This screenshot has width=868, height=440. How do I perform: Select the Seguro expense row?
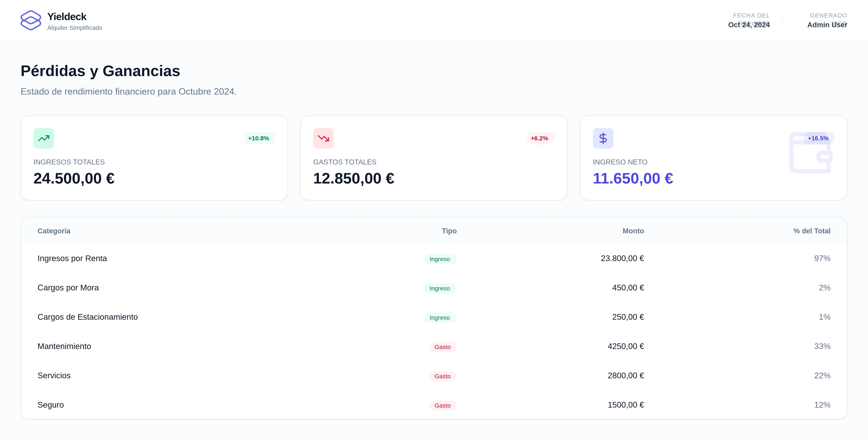point(51,405)
